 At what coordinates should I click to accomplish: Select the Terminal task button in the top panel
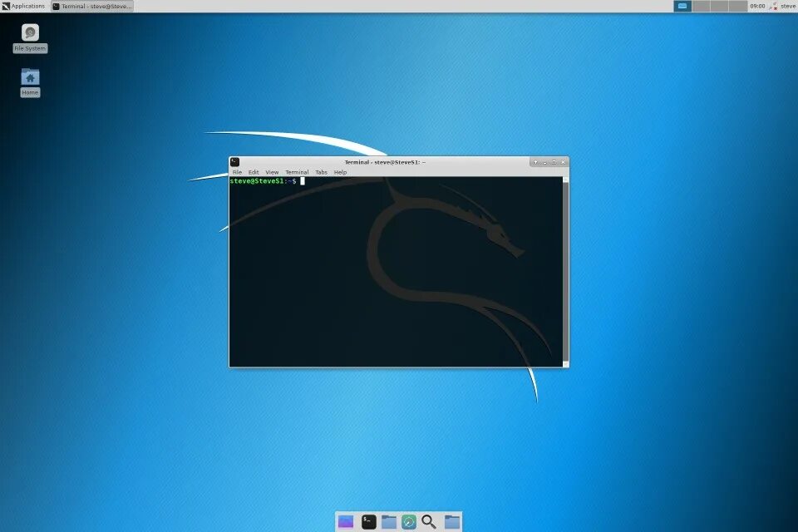point(92,6)
